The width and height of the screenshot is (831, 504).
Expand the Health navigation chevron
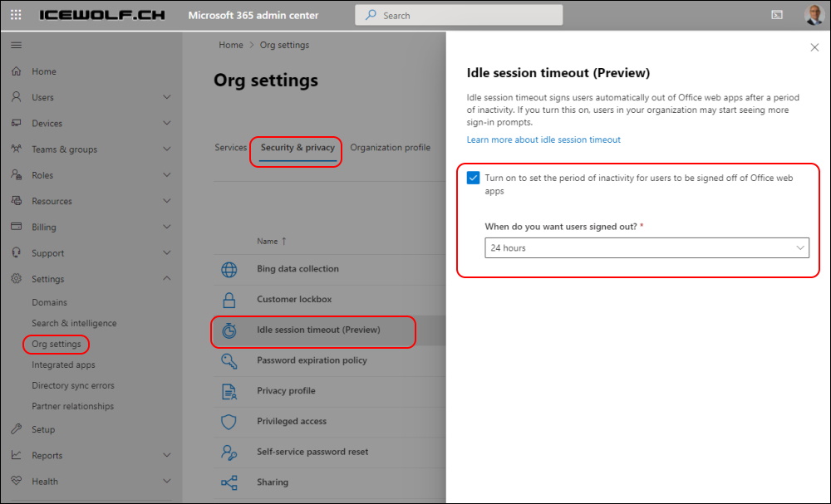point(167,481)
